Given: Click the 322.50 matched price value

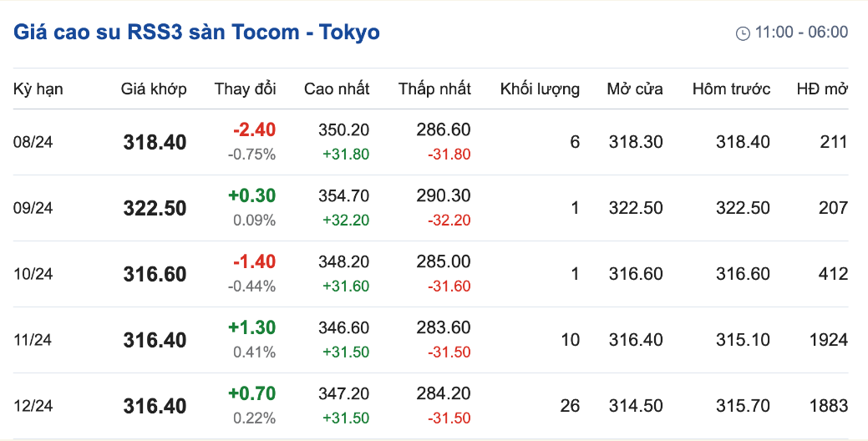Looking at the screenshot, I should (155, 208).
